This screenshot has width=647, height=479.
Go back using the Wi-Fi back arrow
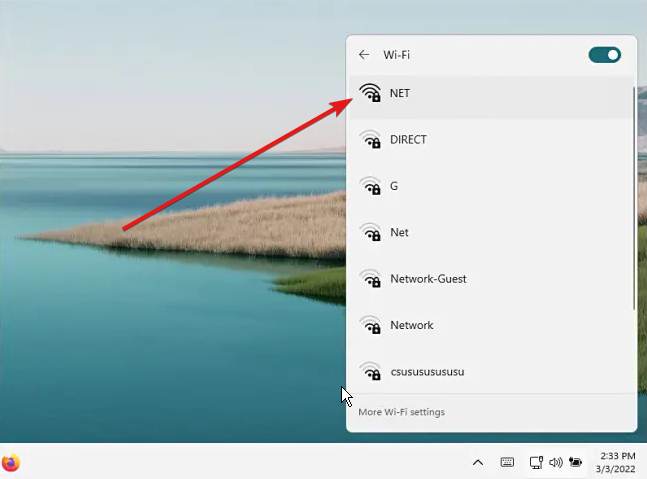click(x=364, y=54)
